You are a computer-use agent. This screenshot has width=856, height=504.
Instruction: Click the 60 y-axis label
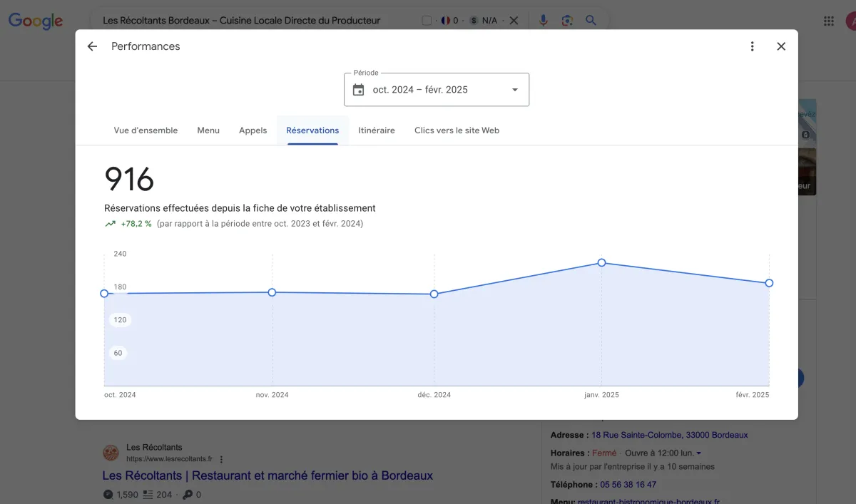[x=118, y=353]
